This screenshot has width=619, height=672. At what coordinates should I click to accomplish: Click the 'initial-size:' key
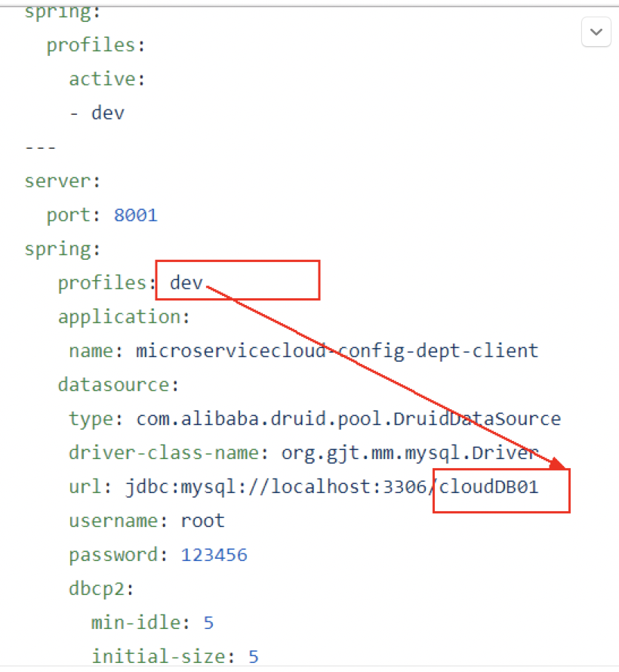(163, 657)
